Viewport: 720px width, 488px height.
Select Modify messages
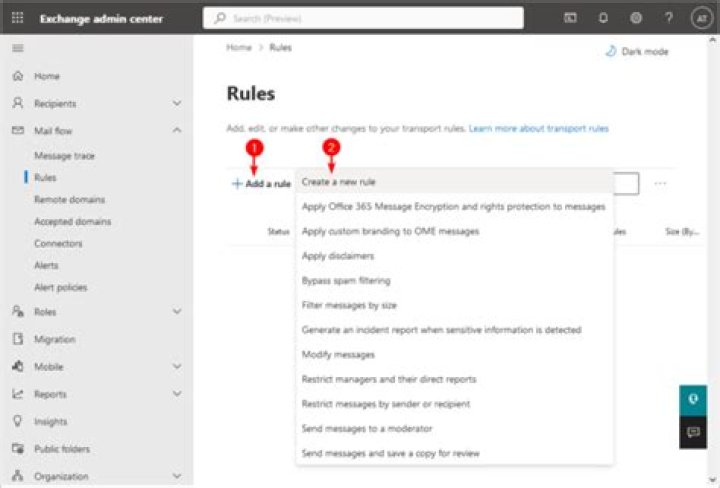455,355
